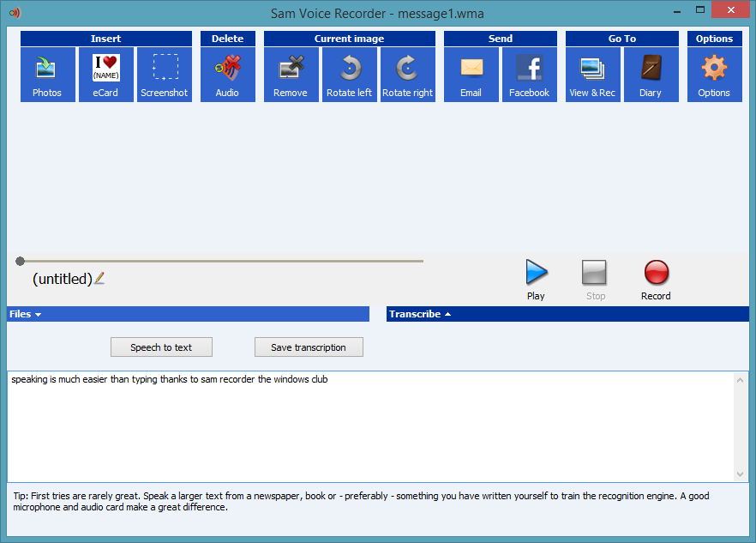The width and height of the screenshot is (756, 543).
Task: Rotate the current image left
Action: tap(350, 75)
